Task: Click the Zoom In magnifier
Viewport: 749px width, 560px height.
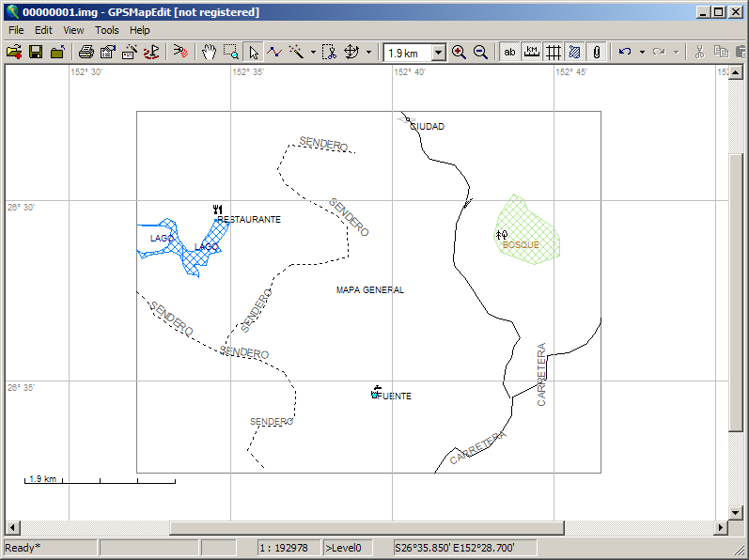Action: (459, 53)
